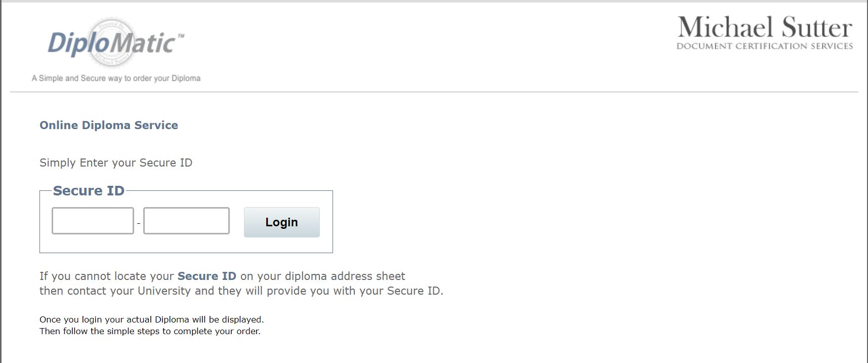The height and width of the screenshot is (363, 868).
Task: Click the tagline under DiploMatic logo
Action: [116, 78]
